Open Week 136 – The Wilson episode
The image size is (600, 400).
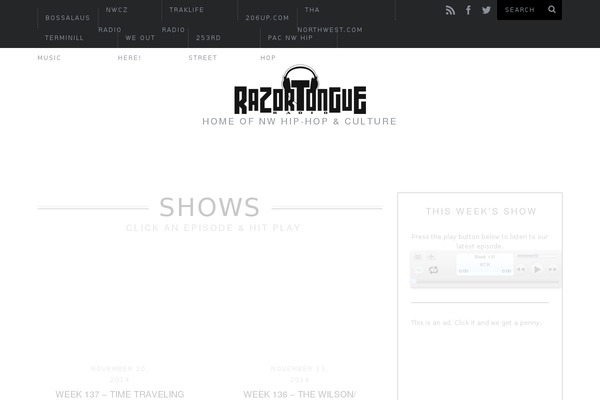[300, 394]
